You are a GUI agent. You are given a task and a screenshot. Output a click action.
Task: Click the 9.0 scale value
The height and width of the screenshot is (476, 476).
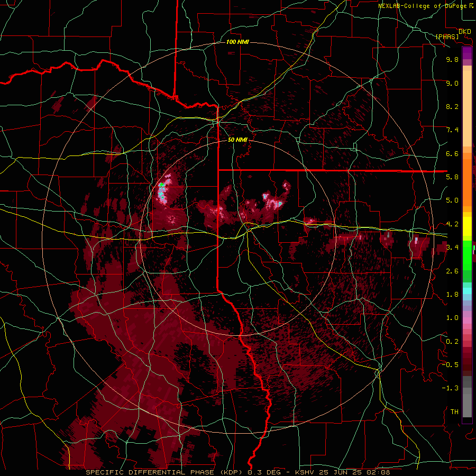pos(452,83)
